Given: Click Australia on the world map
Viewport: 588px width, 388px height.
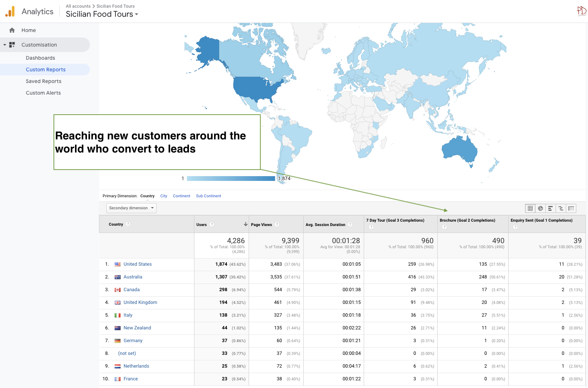Looking at the screenshot, I should (459, 149).
